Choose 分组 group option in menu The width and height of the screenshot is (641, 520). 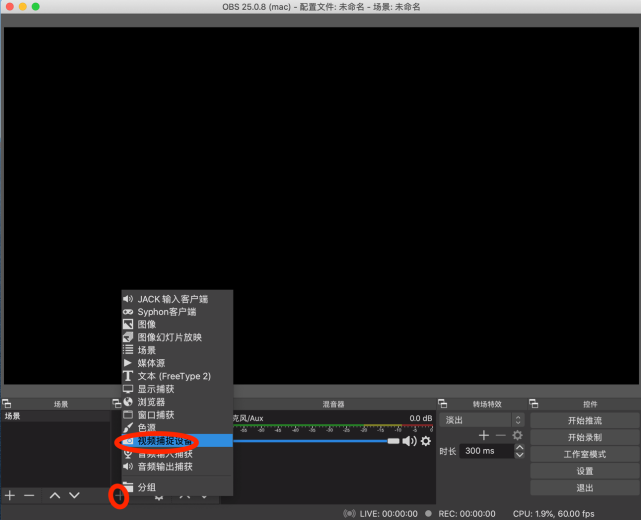point(177,487)
